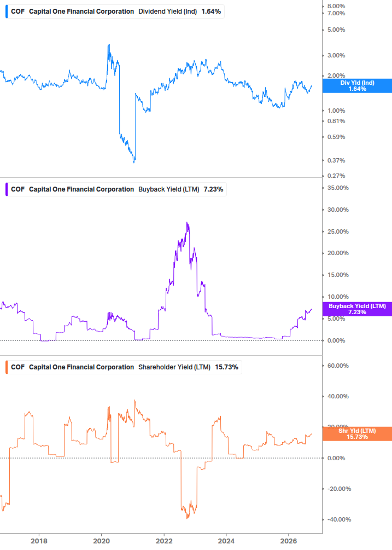Click the 3.00% tick on the dividend yield axis
Viewport: 392px width, 550px height.
pyautogui.click(x=336, y=55)
